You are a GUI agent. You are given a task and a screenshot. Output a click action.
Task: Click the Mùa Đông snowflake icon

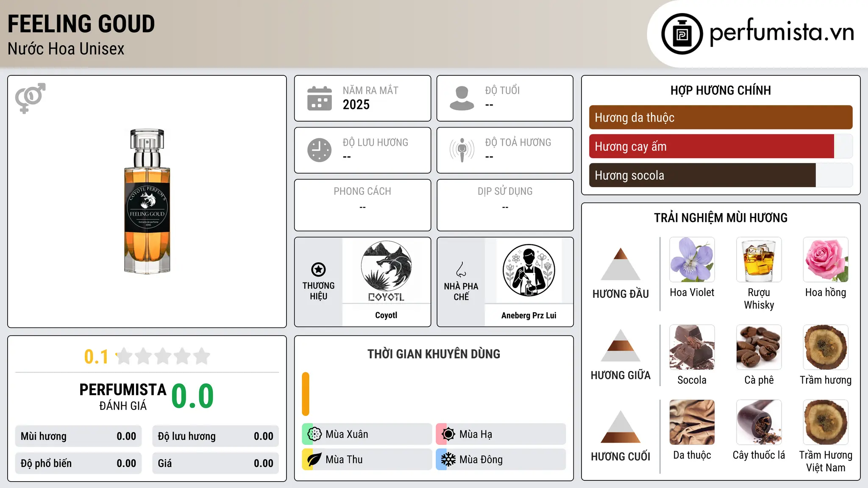pyautogui.click(x=448, y=460)
